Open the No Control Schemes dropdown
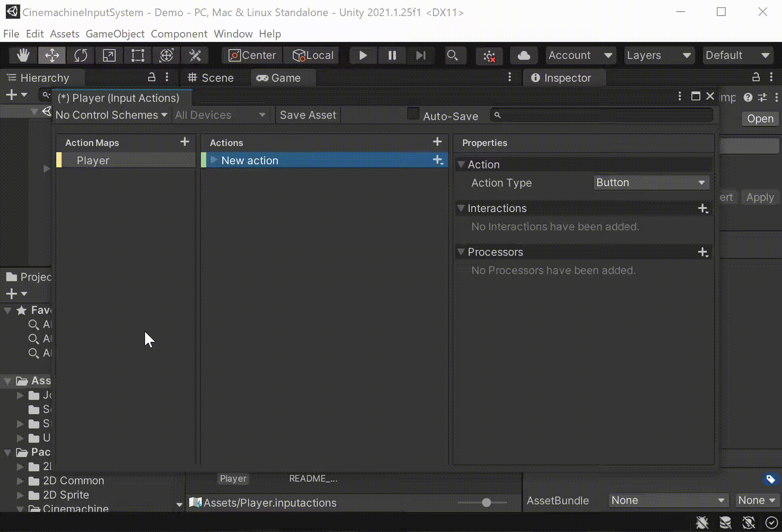This screenshot has height=532, width=782. (111, 115)
